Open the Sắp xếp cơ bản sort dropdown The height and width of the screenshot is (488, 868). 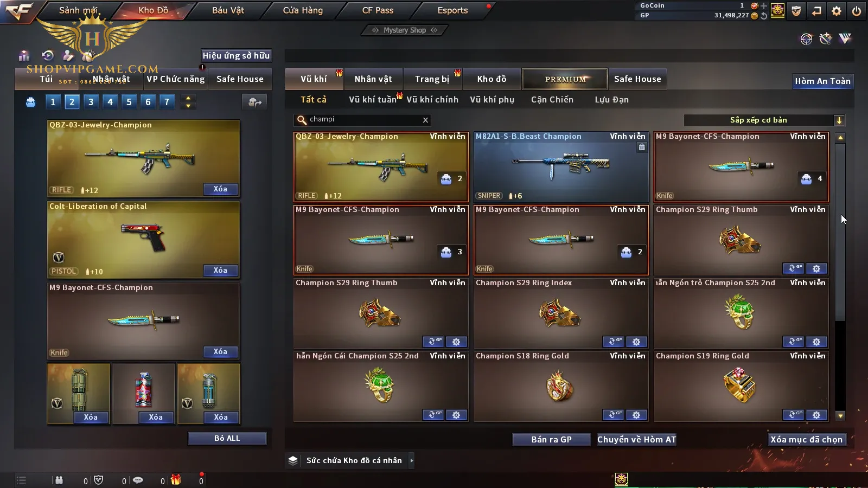pyautogui.click(x=764, y=120)
